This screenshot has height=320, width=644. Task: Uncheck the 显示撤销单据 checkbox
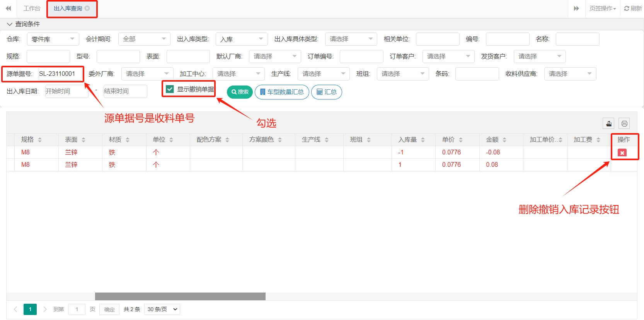point(170,89)
